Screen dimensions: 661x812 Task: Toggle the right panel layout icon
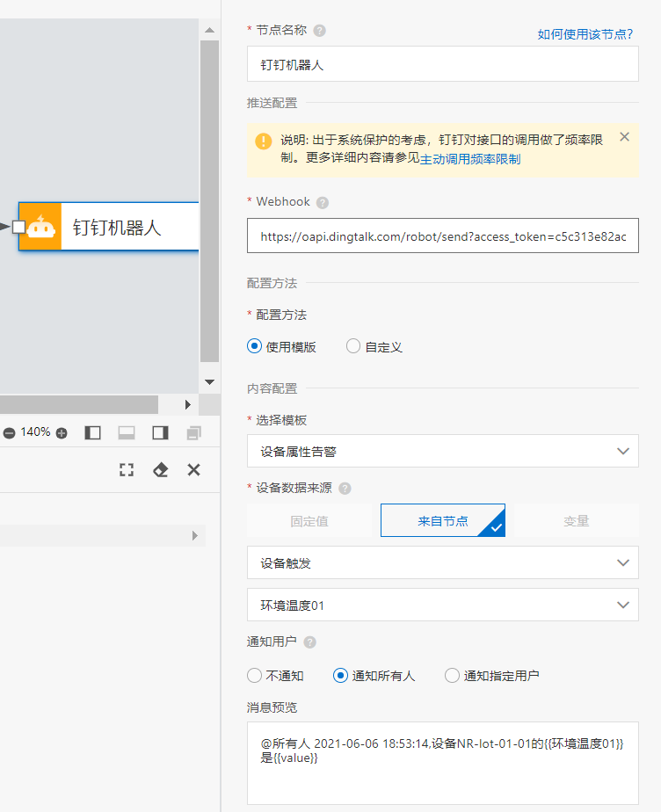(x=161, y=432)
